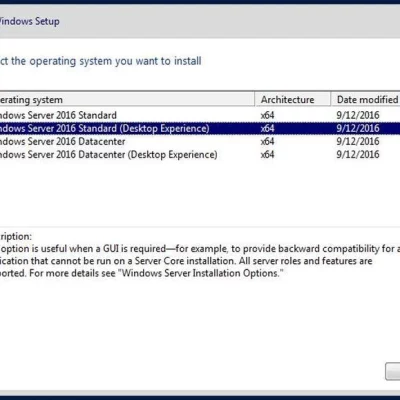400x400 pixels.
Task: Click 9/12/2016 date in last row
Action: point(358,154)
